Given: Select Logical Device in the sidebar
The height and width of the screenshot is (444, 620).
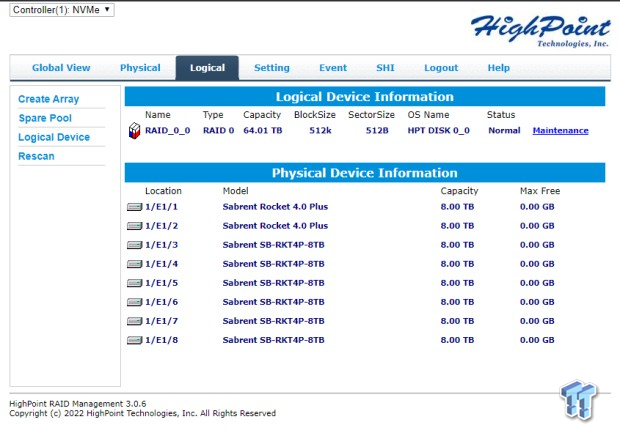Looking at the screenshot, I should (x=54, y=137).
